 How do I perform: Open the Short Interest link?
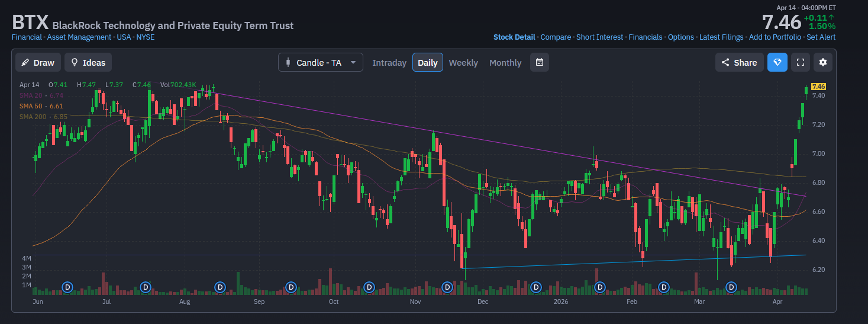599,37
